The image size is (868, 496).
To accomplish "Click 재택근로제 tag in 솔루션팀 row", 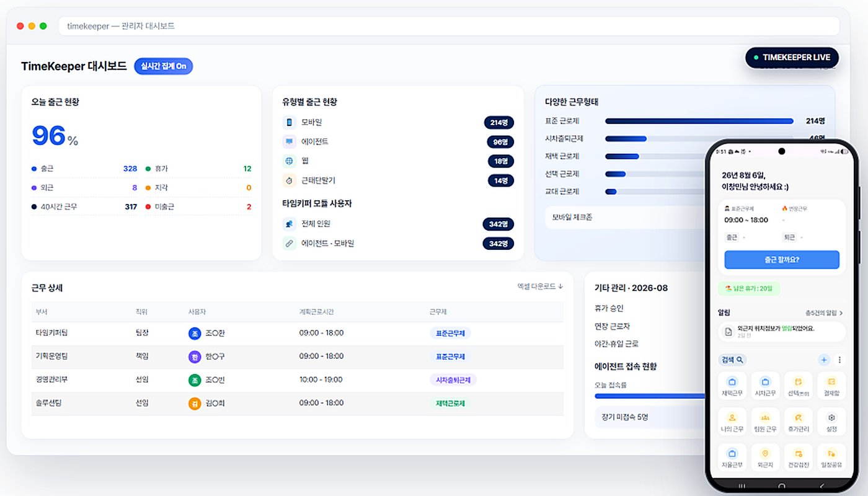I will pos(450,403).
